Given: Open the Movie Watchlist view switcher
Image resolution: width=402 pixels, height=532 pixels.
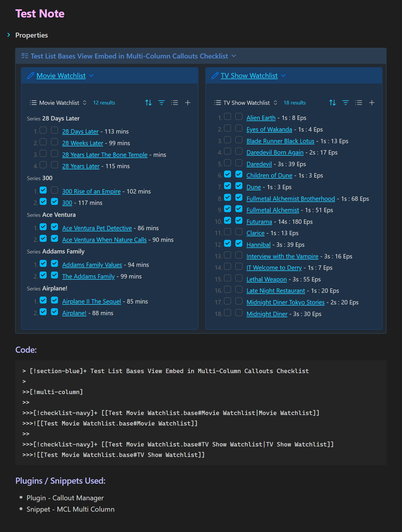Looking at the screenshot, I should tap(59, 103).
